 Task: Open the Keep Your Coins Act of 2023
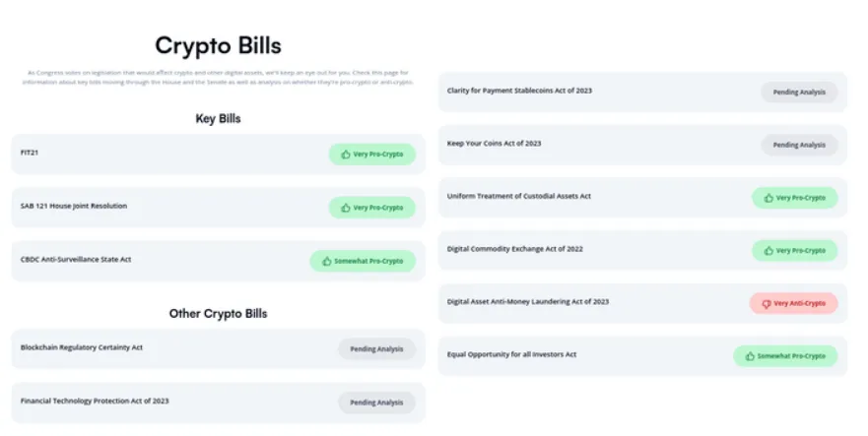(x=642, y=145)
